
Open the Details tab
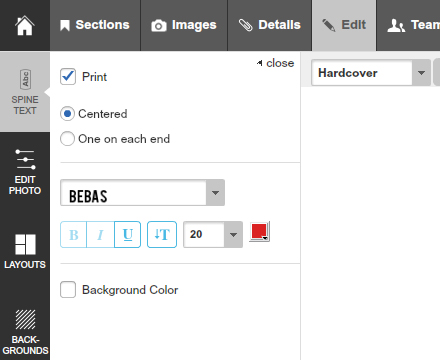click(x=270, y=25)
